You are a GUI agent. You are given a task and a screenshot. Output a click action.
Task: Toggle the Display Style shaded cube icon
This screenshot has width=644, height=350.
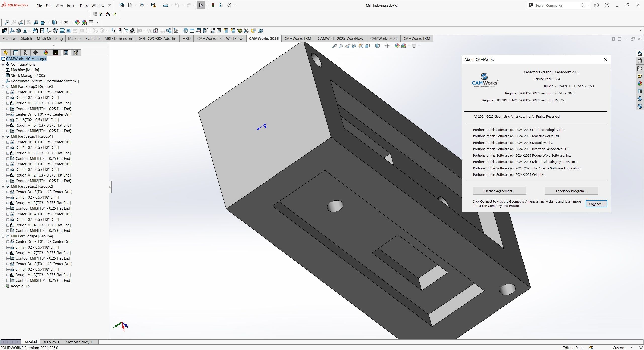tap(378, 46)
